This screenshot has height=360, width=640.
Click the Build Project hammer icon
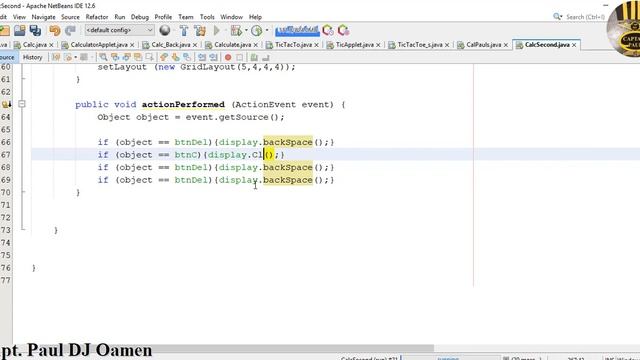tap(184, 30)
